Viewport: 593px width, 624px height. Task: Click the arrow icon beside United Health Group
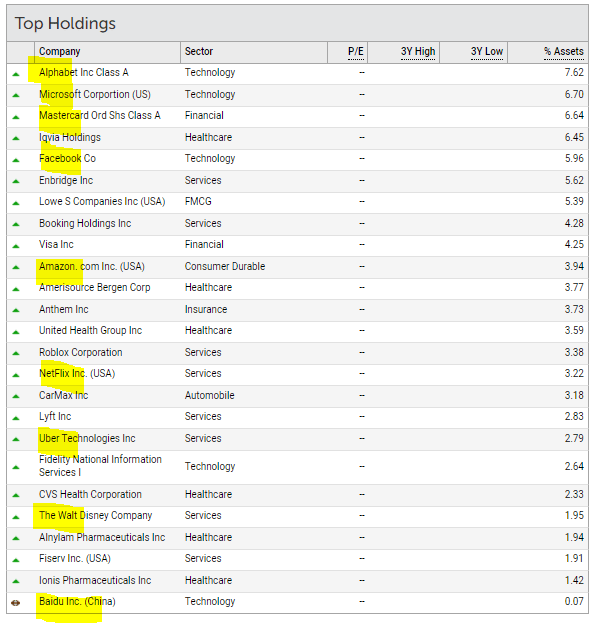coord(16,332)
